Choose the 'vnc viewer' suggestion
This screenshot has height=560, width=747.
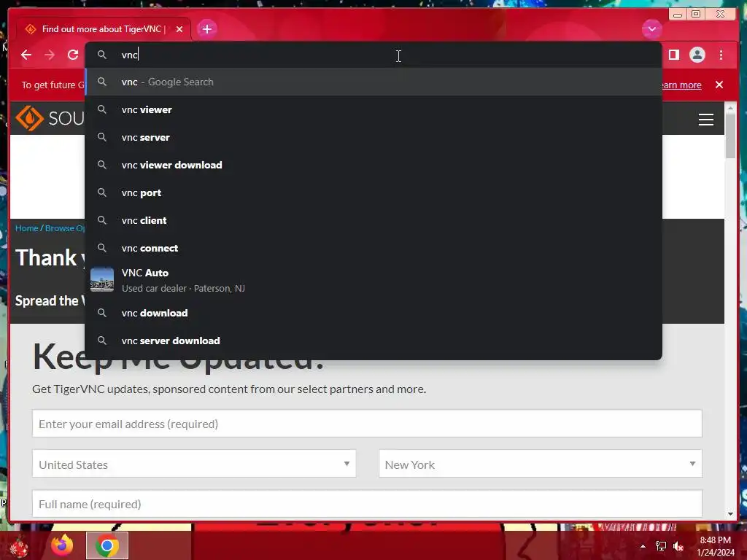coord(373,109)
